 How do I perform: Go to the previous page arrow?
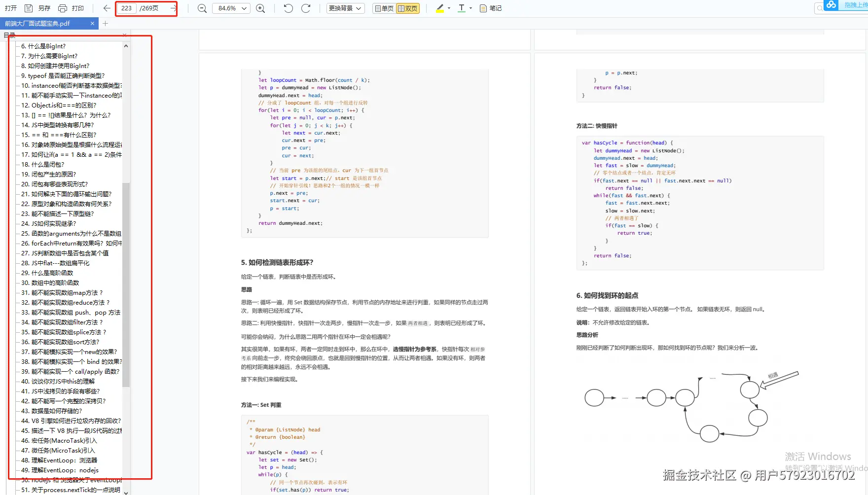pyautogui.click(x=107, y=8)
